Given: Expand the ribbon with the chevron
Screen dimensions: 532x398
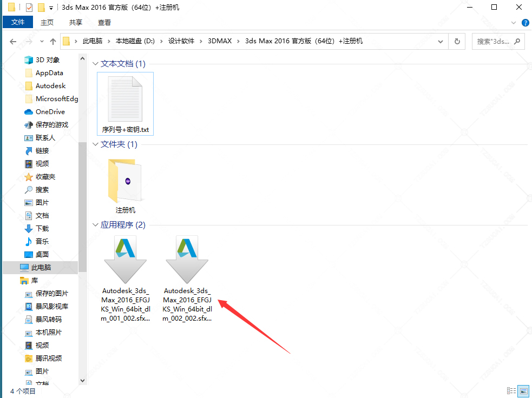Looking at the screenshot, I should 514,23.
